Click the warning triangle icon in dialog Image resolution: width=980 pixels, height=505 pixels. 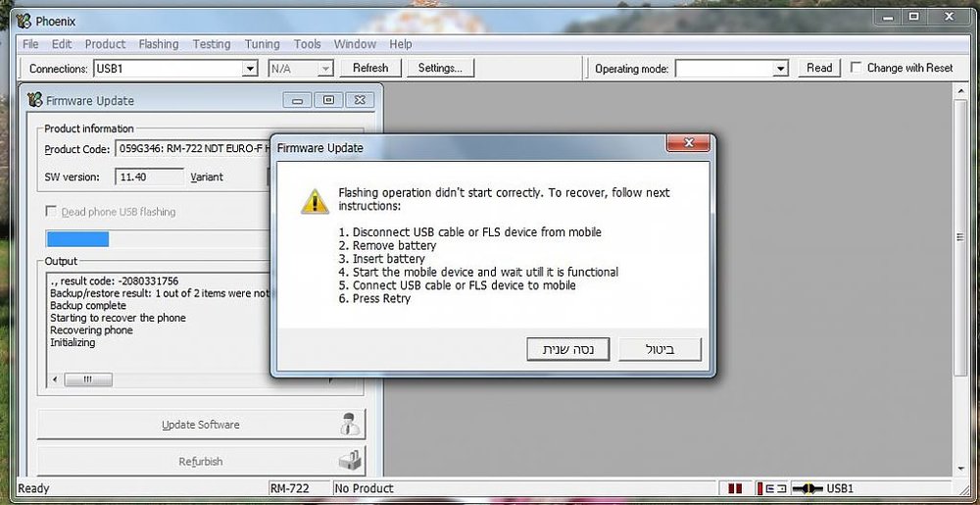315,202
